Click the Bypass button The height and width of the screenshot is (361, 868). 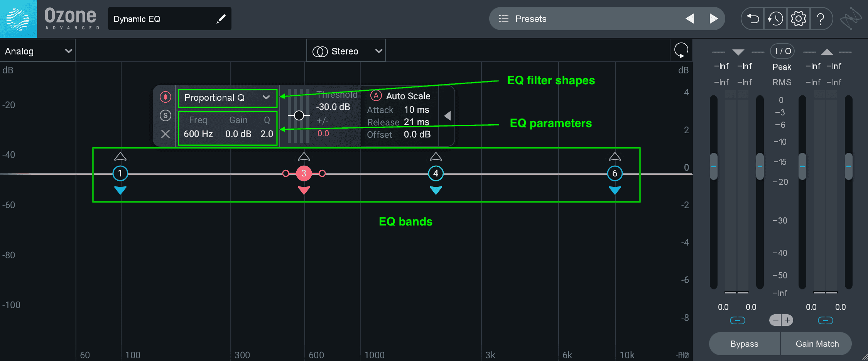[x=744, y=344]
